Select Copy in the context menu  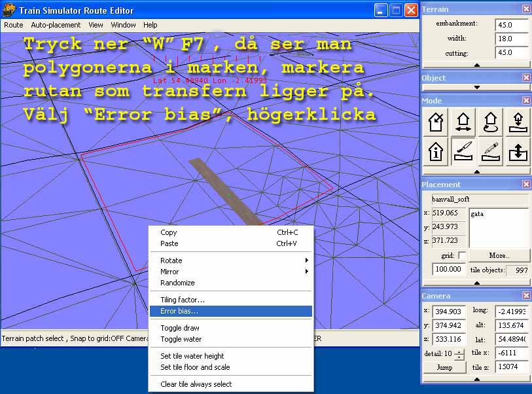click(x=231, y=232)
